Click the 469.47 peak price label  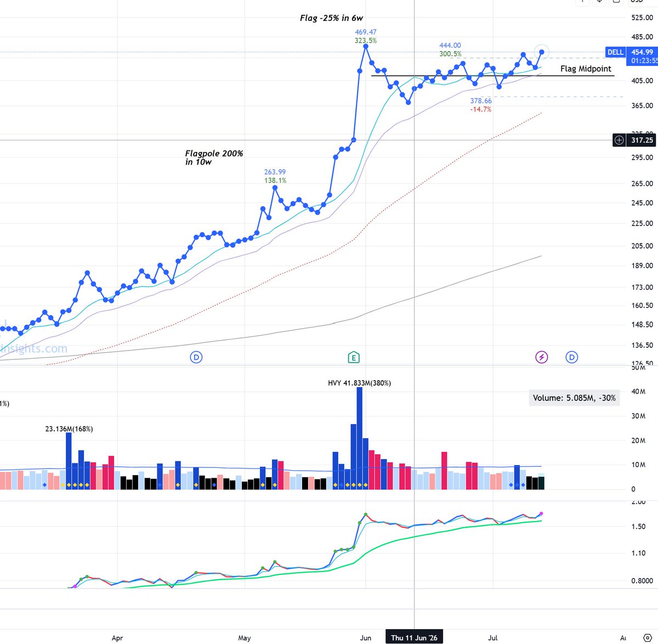tap(366, 32)
